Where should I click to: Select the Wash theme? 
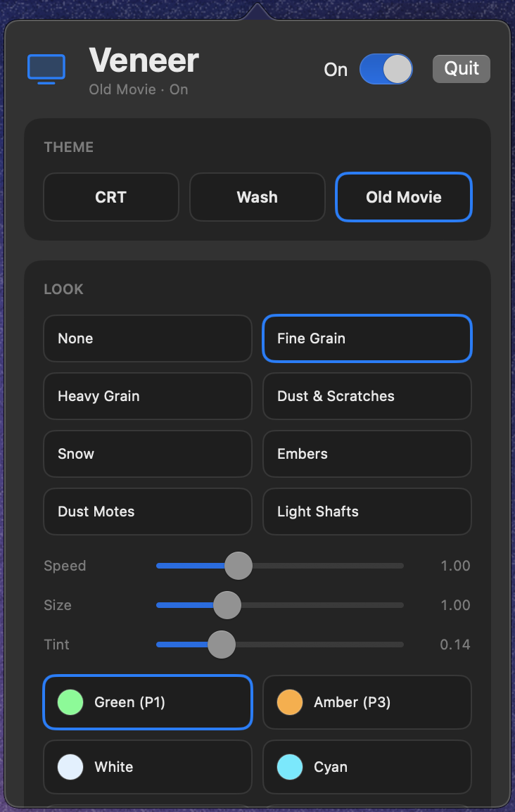(x=257, y=197)
